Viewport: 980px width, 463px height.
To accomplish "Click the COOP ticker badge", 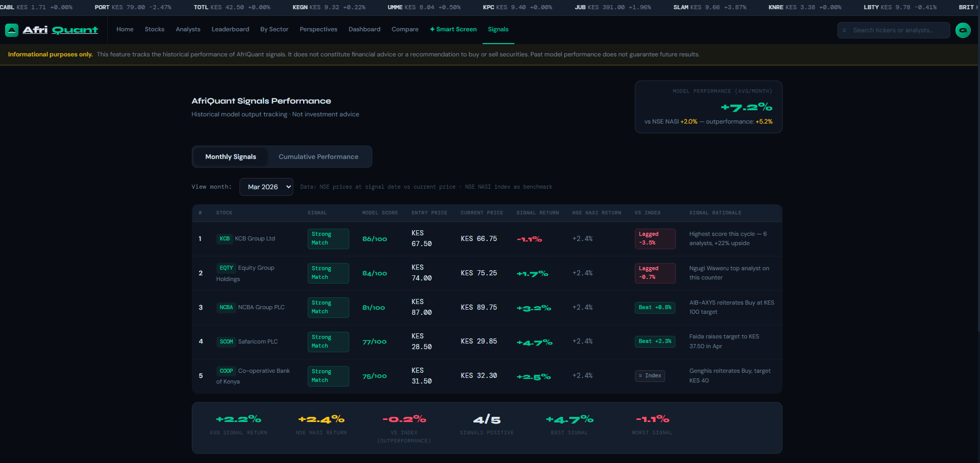I will coord(226,371).
